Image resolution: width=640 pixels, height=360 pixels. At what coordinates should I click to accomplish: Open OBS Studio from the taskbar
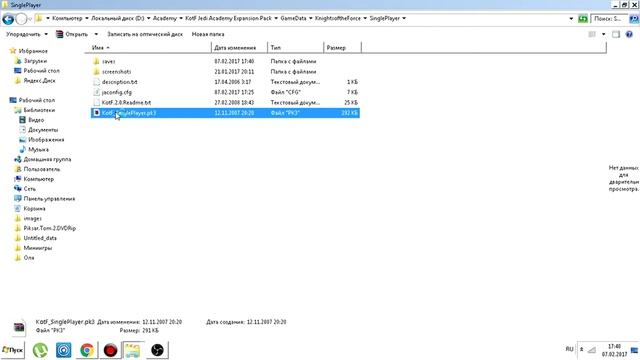click(x=157, y=350)
